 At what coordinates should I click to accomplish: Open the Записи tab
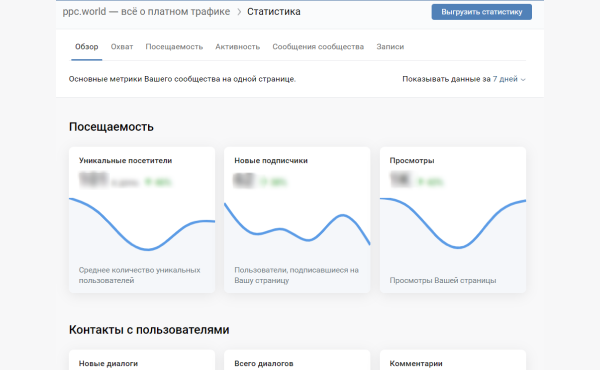pos(390,47)
